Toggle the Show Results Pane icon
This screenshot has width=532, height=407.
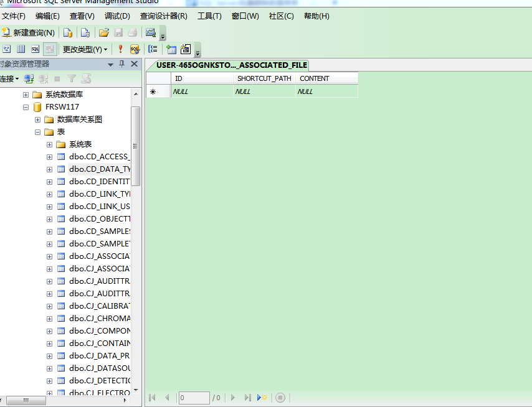point(50,49)
